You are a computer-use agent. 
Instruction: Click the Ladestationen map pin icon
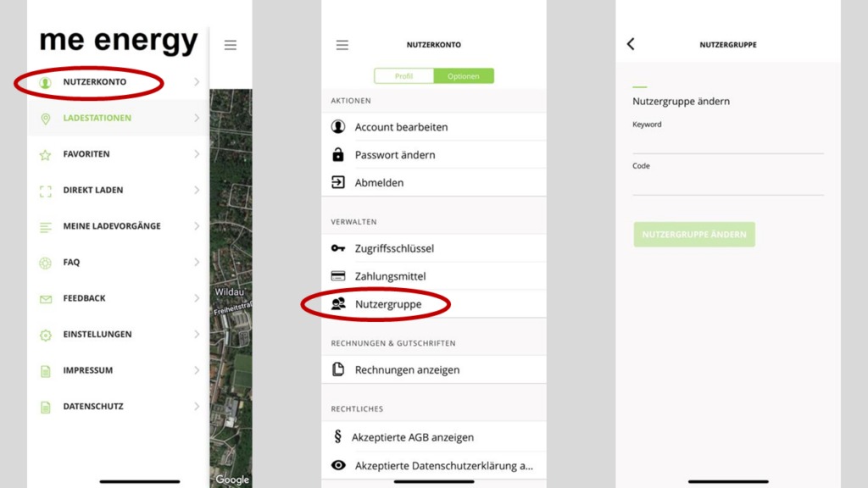point(46,119)
